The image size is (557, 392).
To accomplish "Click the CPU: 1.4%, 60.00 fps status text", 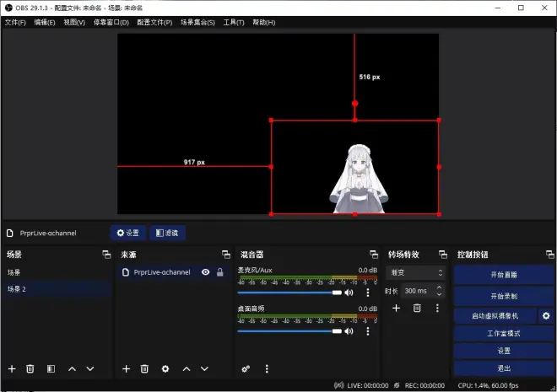I will 488,385.
